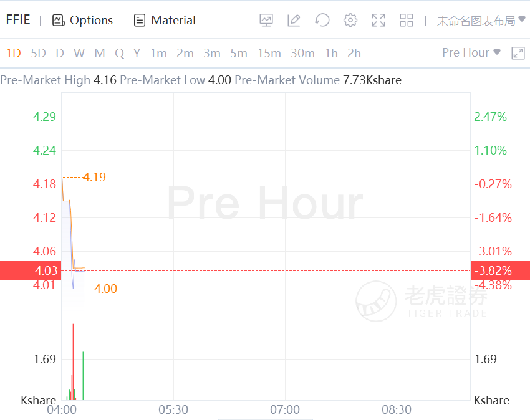This screenshot has height=420, width=530.
Task: Open the multi-chart grid layout icon
Action: point(407,20)
